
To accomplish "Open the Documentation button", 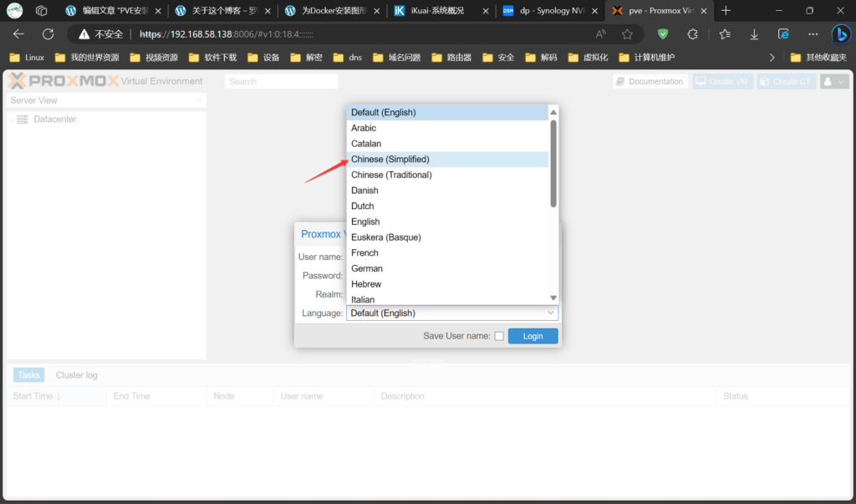I will (x=650, y=81).
